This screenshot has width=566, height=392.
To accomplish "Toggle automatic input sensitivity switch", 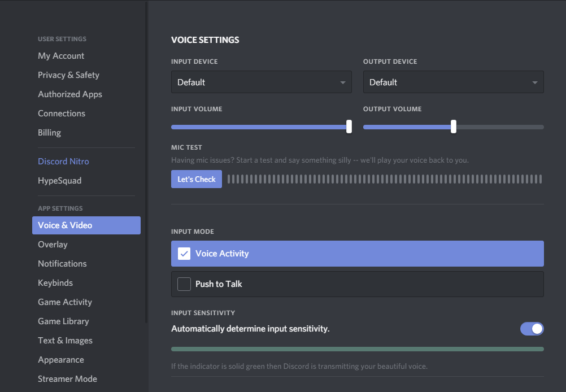I will (x=532, y=329).
